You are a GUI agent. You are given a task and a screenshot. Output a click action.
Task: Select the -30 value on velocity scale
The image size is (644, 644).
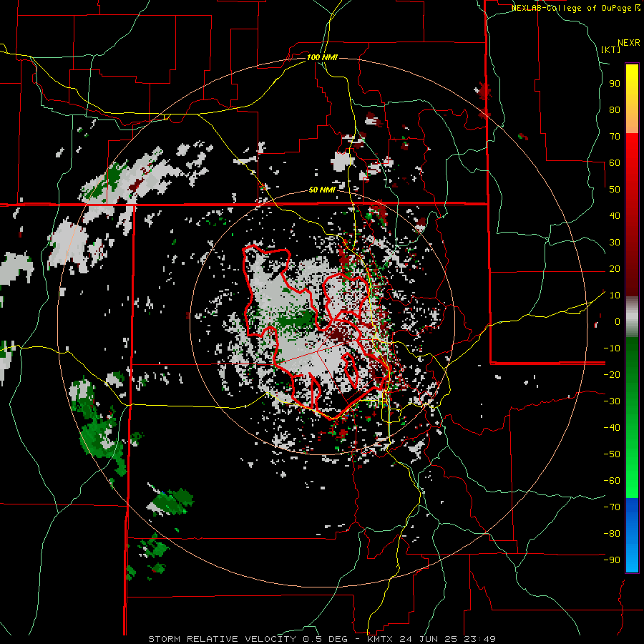(x=612, y=401)
